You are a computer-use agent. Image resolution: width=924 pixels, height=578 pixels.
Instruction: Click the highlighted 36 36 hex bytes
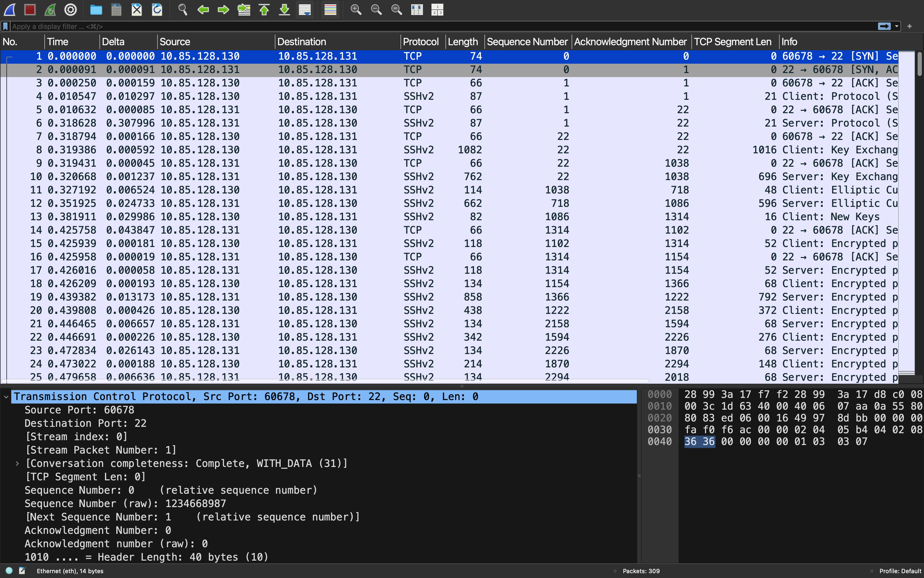coord(699,442)
